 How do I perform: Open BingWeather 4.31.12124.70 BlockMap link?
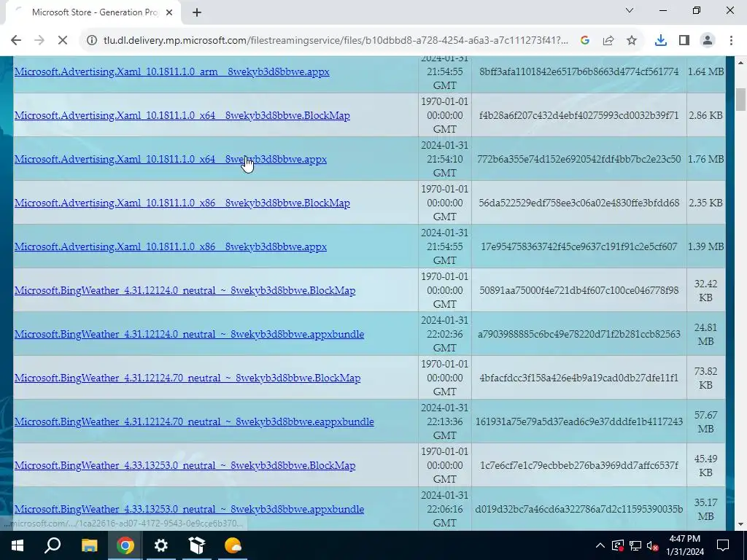click(x=187, y=378)
